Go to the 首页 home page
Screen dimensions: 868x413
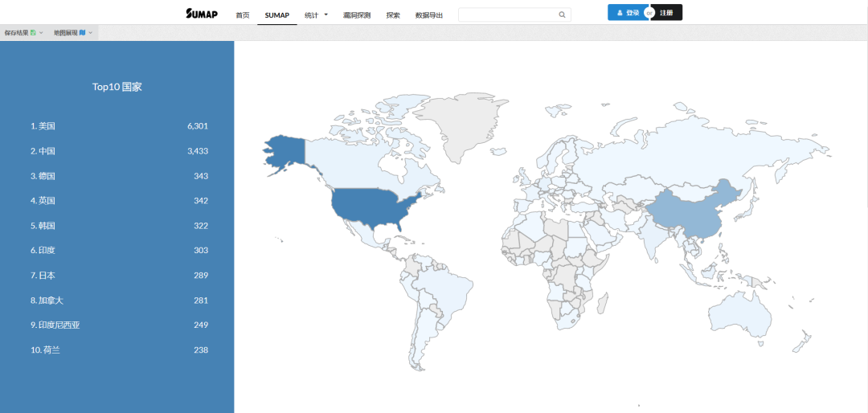click(x=242, y=15)
